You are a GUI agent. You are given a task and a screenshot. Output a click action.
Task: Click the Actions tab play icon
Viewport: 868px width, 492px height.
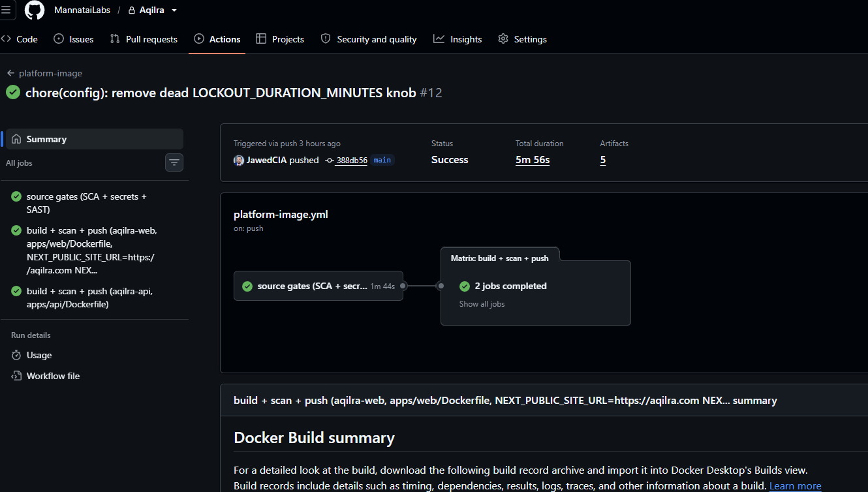click(199, 39)
